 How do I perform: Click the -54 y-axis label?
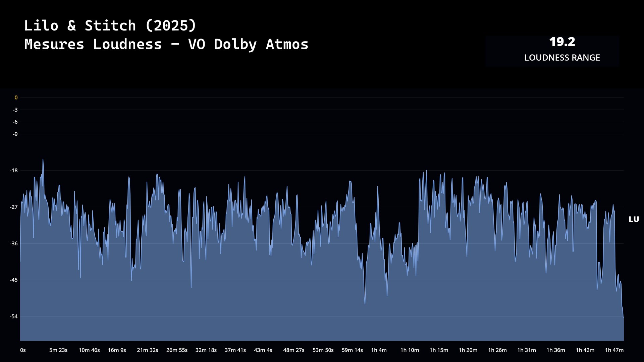coord(14,316)
